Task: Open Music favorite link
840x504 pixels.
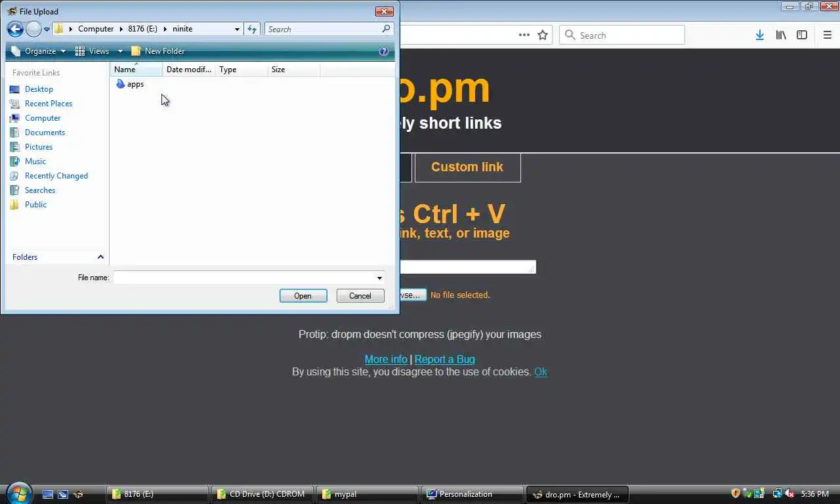Action: tap(35, 161)
